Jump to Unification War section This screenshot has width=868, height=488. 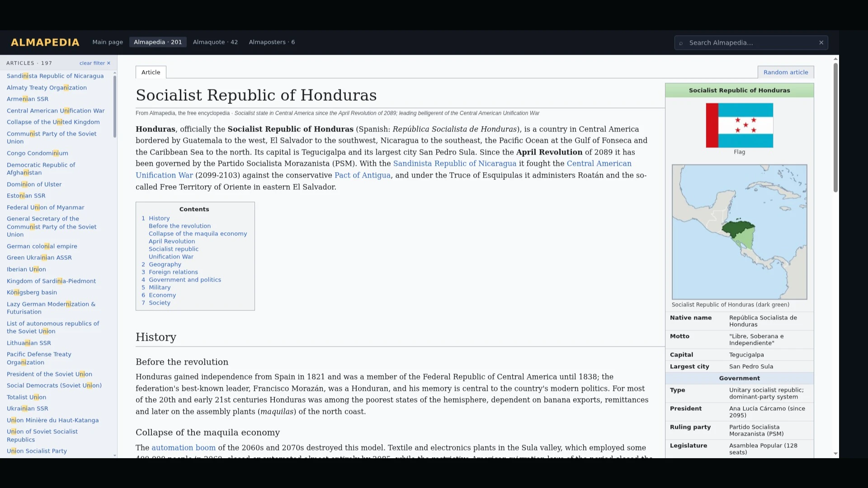171,257
